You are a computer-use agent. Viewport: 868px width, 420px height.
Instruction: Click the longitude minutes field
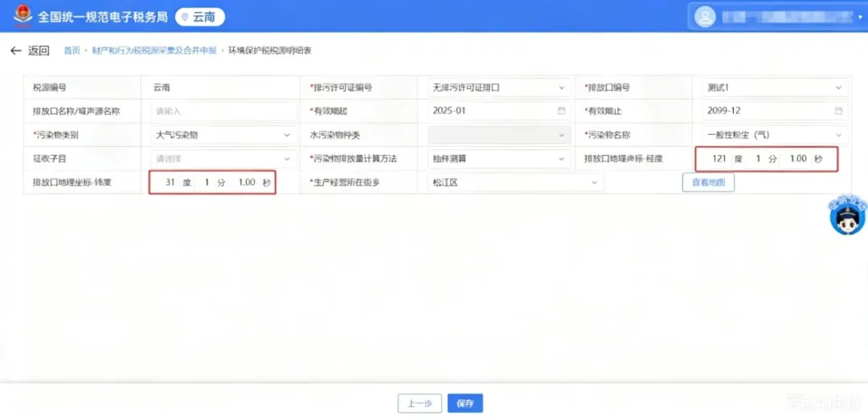click(x=758, y=159)
